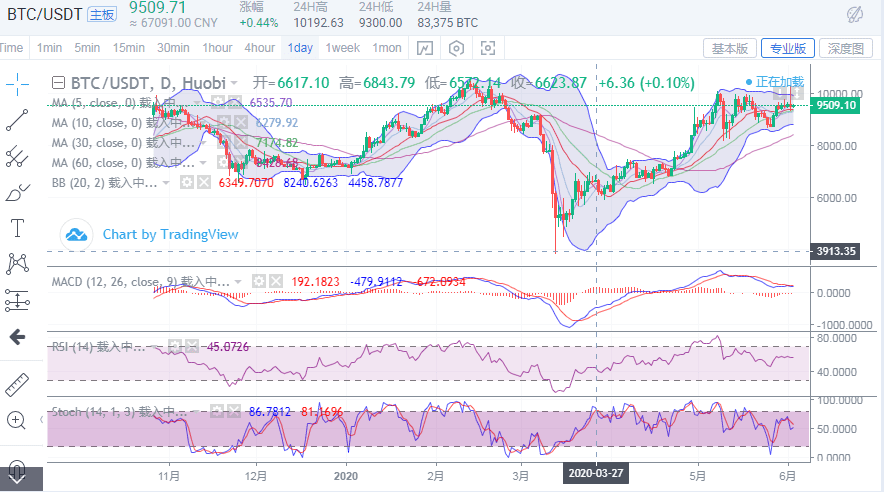Click the BTC/USDT pair title

click(x=45, y=14)
